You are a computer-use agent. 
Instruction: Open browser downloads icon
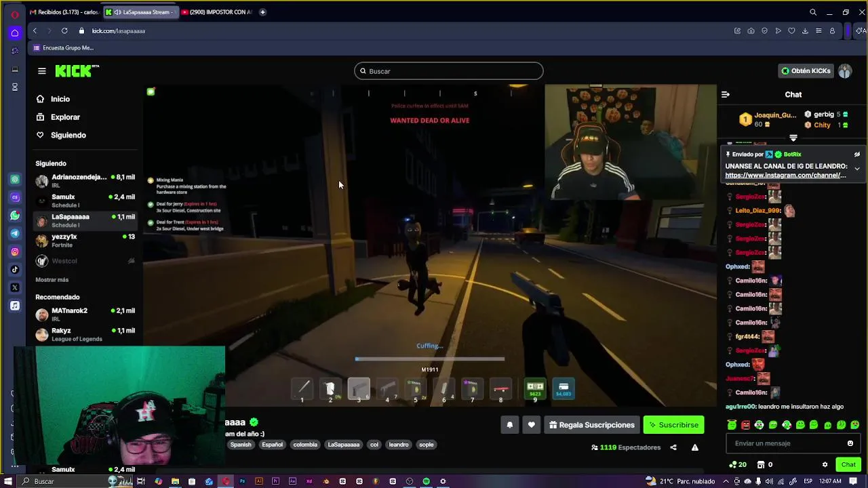click(x=805, y=30)
